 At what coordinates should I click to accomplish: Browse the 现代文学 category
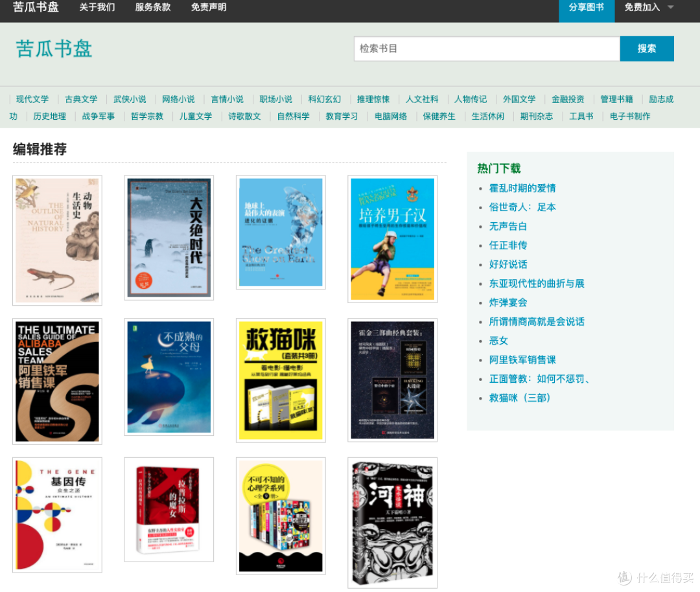pos(31,99)
